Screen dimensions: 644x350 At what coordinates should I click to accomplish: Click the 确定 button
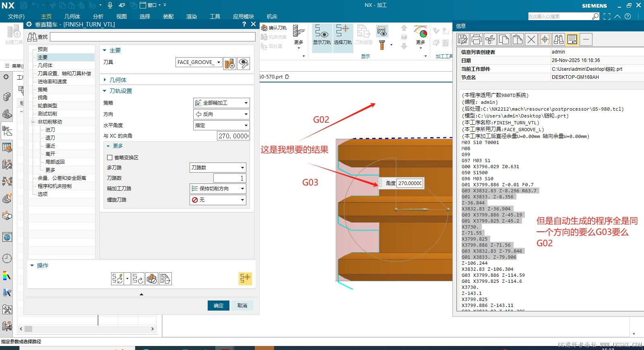(219, 306)
